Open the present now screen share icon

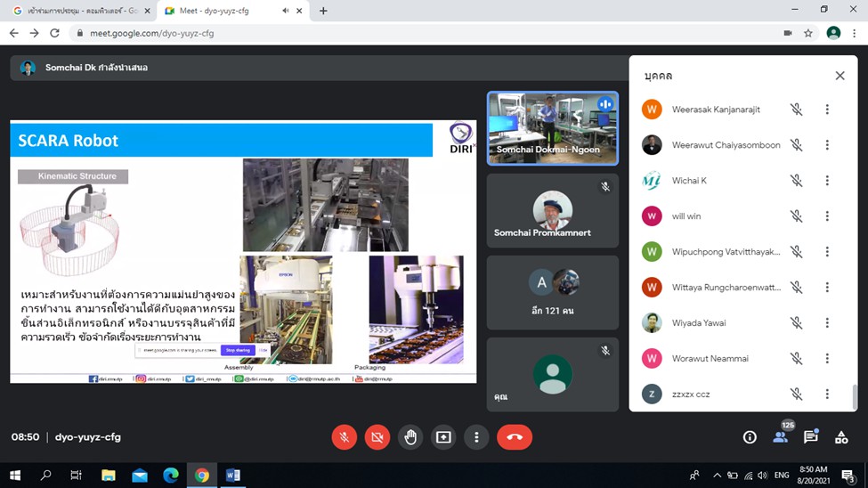click(443, 437)
